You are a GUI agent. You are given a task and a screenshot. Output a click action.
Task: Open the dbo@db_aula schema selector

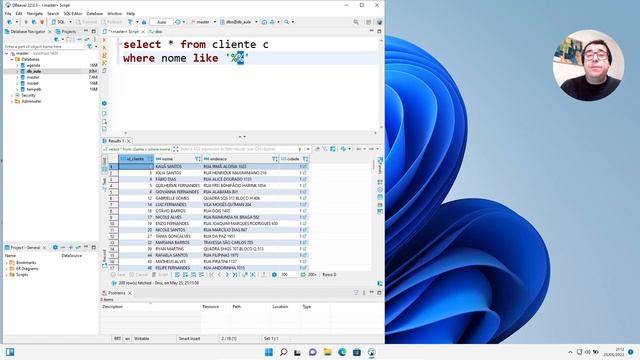(x=239, y=22)
